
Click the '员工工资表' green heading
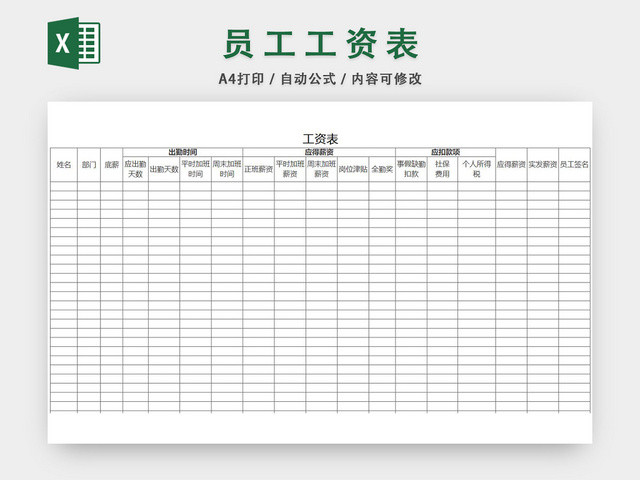(x=321, y=44)
